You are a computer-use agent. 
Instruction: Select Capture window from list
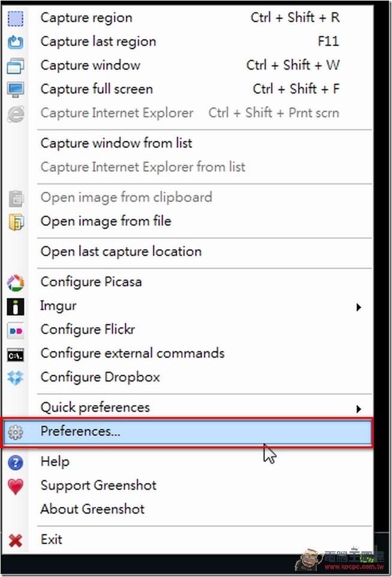click(x=116, y=143)
